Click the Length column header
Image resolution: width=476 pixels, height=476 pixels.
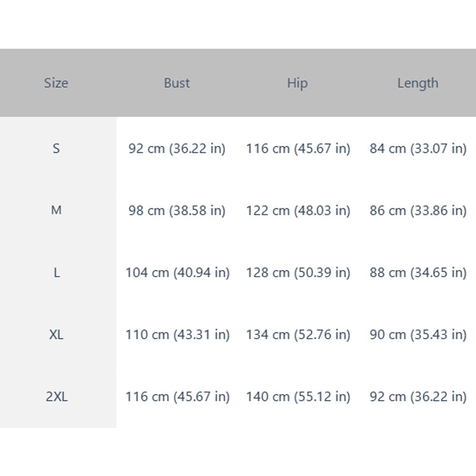click(x=418, y=83)
